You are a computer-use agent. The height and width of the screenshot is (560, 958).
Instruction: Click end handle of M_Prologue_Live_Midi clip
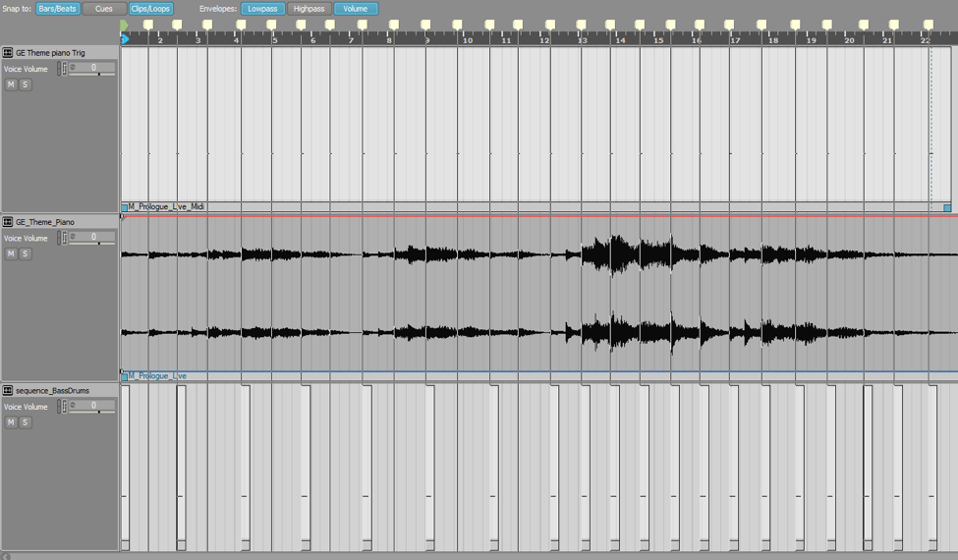click(x=947, y=207)
